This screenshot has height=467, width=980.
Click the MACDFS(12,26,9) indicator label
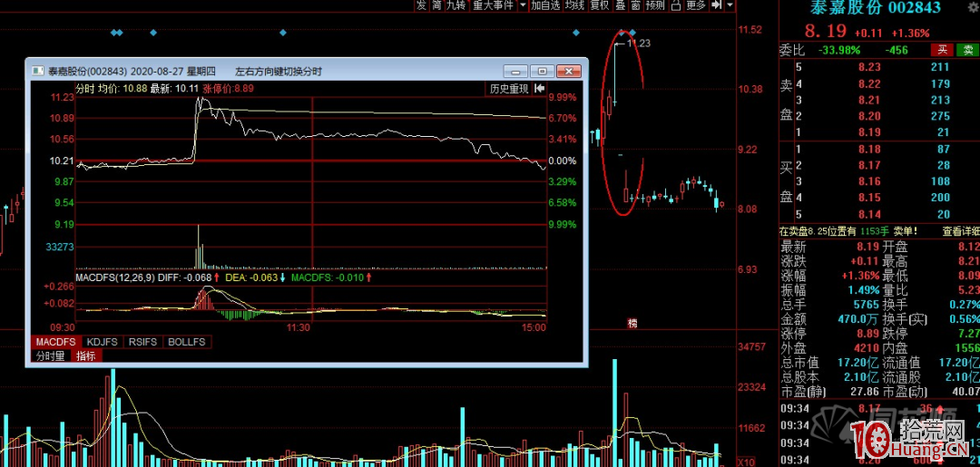pyautogui.click(x=115, y=277)
